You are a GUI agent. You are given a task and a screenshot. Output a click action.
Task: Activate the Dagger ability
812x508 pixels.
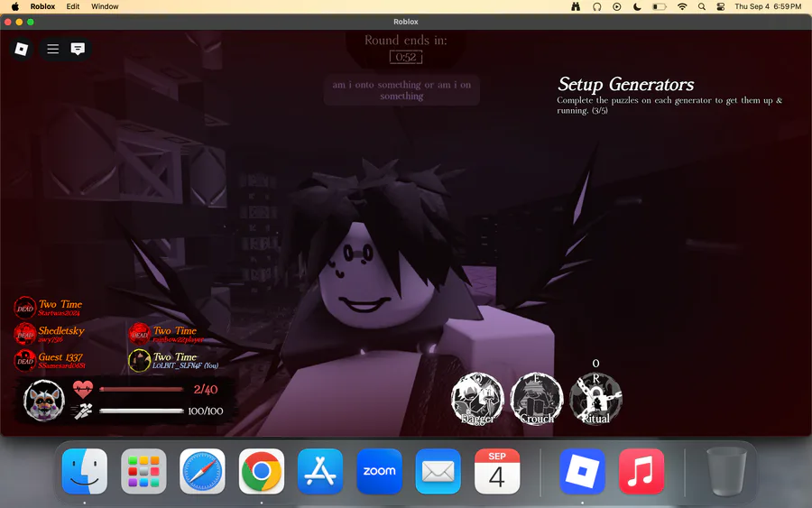[x=477, y=399]
